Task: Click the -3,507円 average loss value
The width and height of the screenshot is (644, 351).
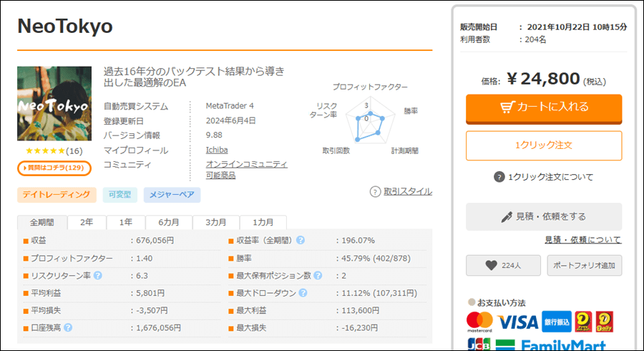Action: [152, 310]
